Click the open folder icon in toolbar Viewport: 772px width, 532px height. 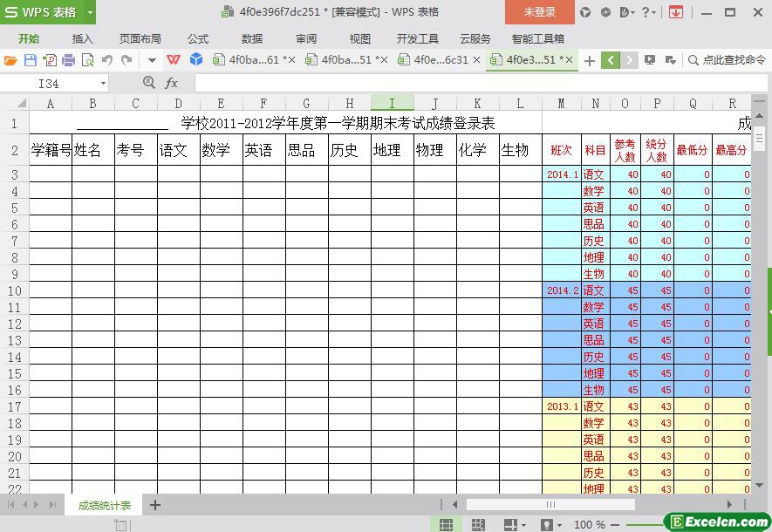click(x=10, y=60)
